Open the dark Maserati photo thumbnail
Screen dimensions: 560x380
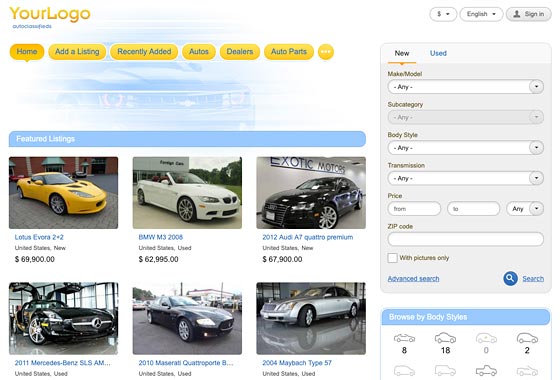click(187, 319)
